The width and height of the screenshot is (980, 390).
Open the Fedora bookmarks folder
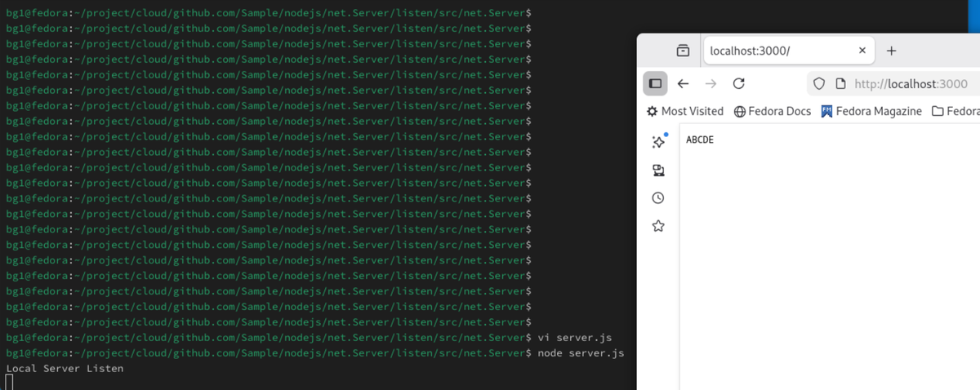[955, 111]
